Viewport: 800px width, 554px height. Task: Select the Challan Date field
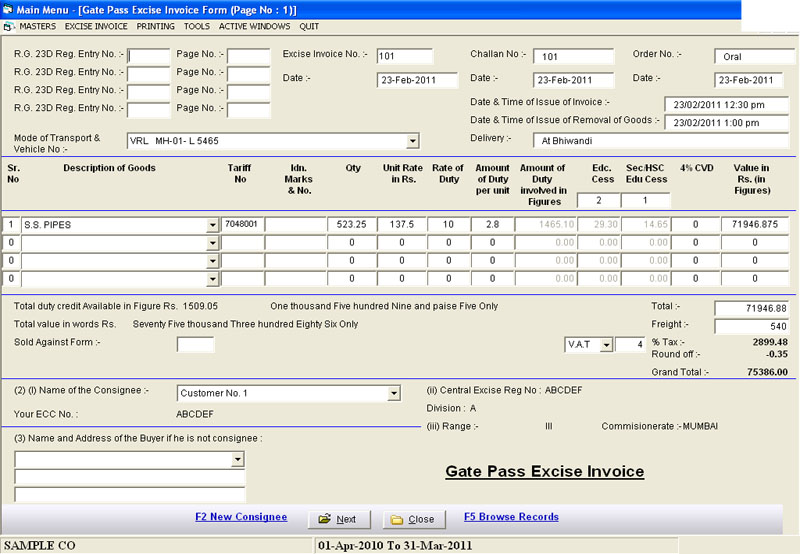[x=573, y=80]
